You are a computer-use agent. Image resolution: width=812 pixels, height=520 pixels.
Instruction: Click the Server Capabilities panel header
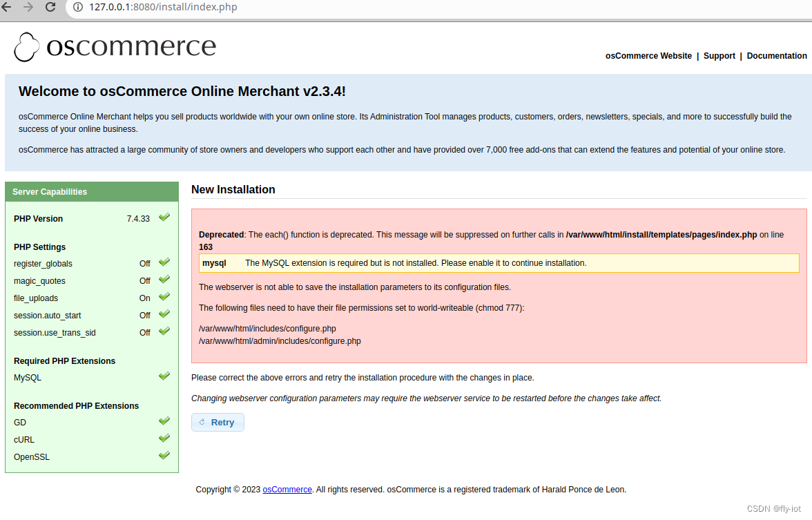[92, 192]
